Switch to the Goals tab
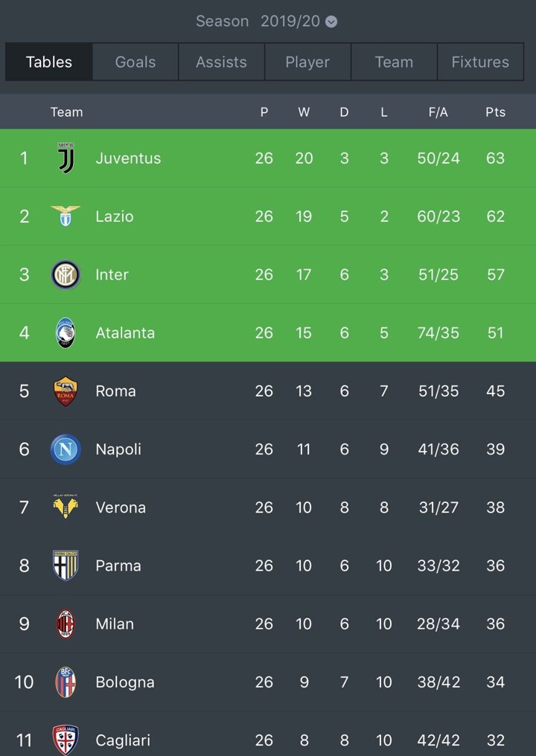This screenshot has width=536, height=756. (135, 62)
